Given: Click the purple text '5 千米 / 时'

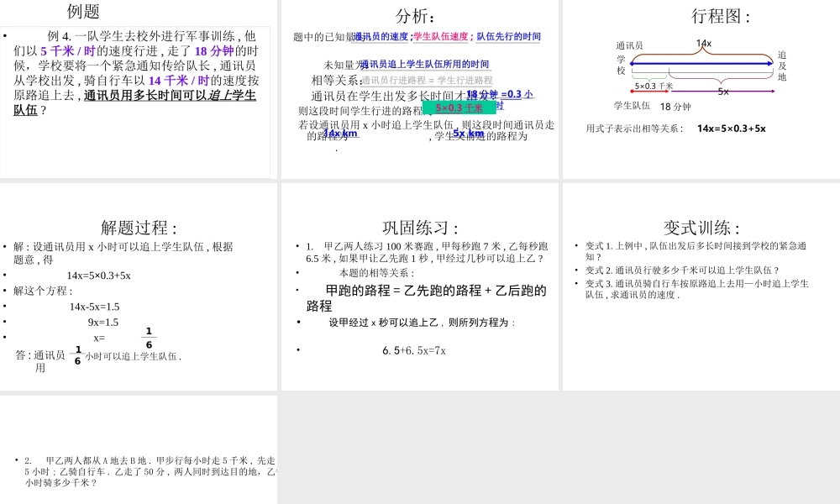Looking at the screenshot, I should 67,51.
